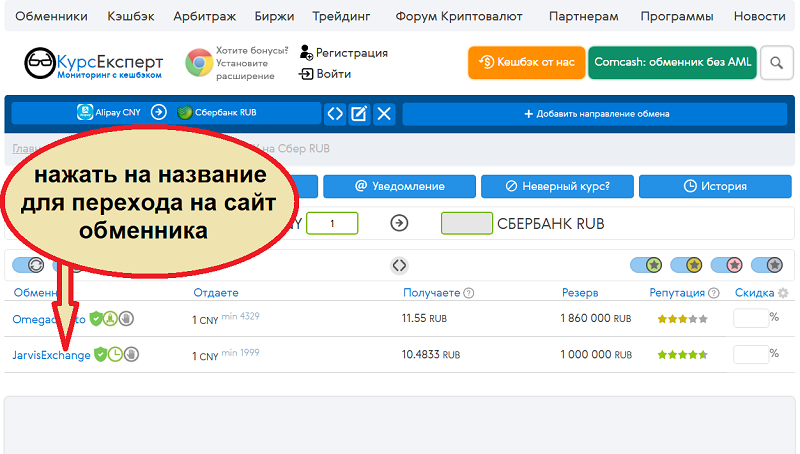800x454 pixels.
Task: Toggle the auto-refresh switch
Action: [x=29, y=265]
